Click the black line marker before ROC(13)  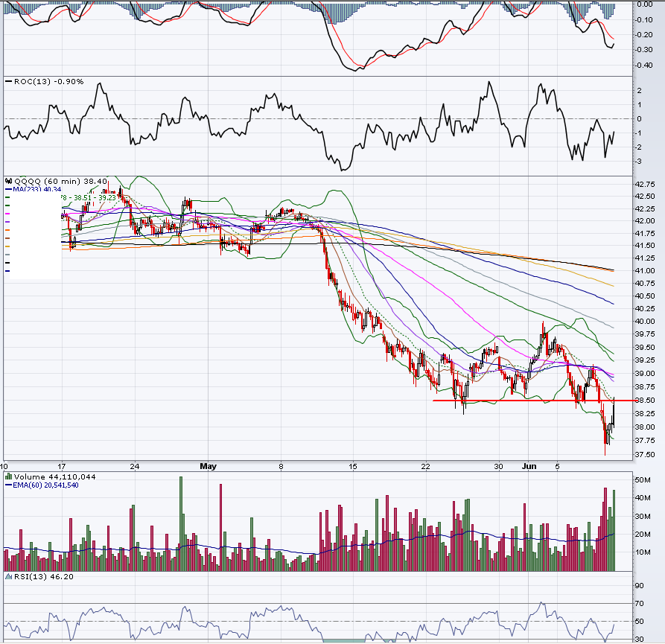click(x=8, y=81)
